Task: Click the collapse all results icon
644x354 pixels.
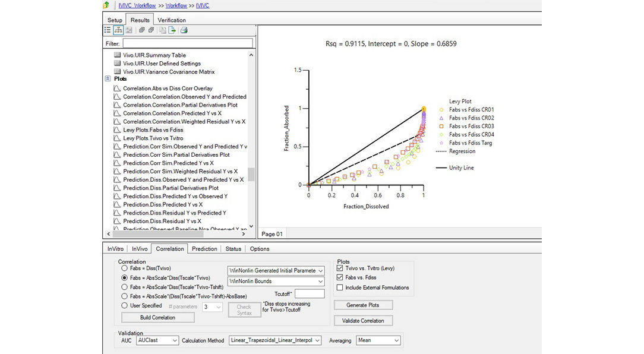Action: point(151,30)
